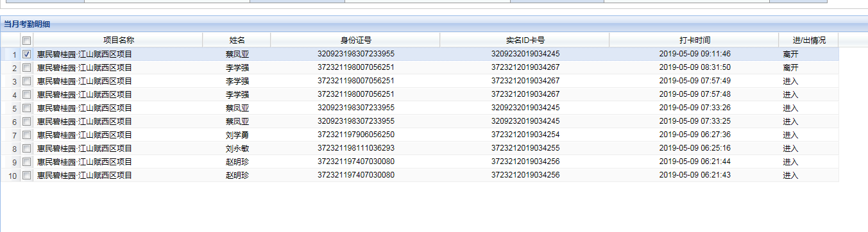Sort by 打卡时间 column header

(694, 40)
